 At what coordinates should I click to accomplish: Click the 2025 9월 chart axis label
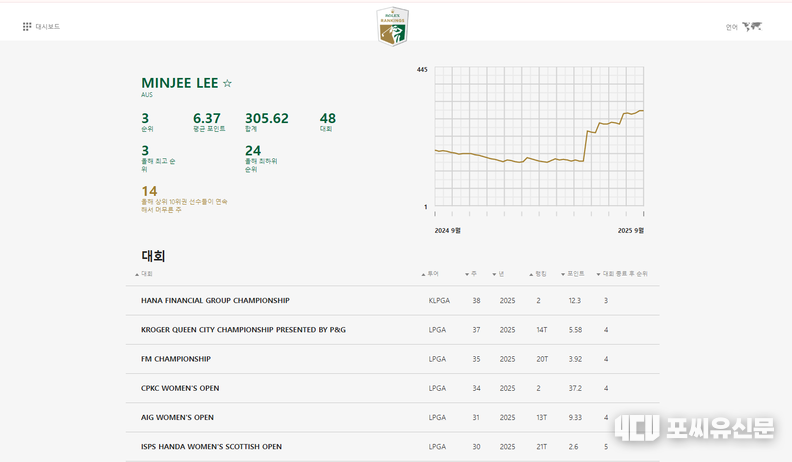[631, 231]
